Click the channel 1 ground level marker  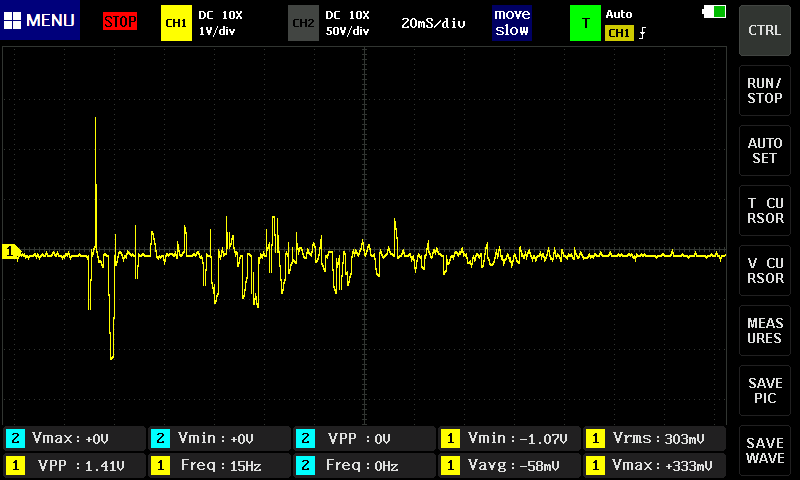point(12,252)
